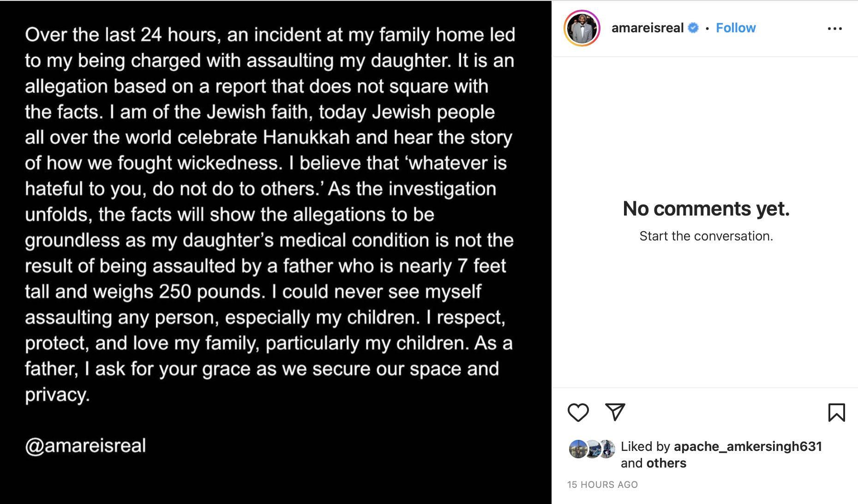Open the three-dot more options menu

click(834, 29)
